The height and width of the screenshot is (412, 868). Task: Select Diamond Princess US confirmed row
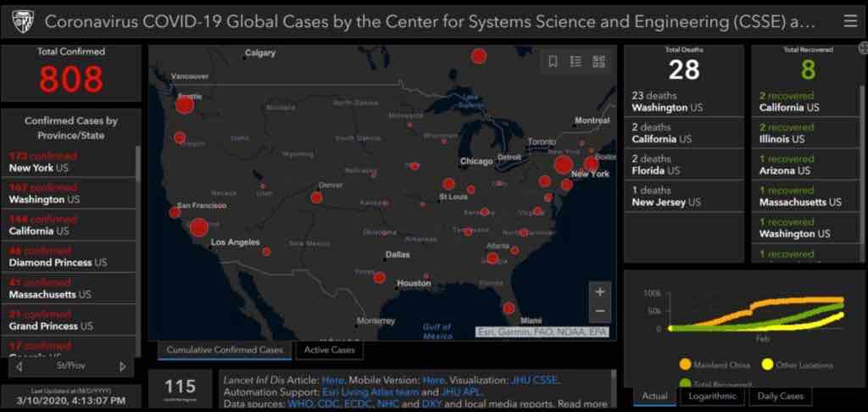tap(70, 257)
